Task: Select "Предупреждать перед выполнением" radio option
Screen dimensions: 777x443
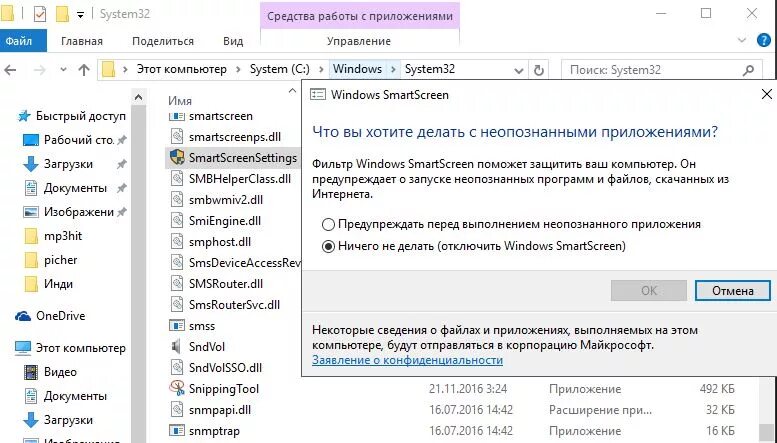Action: tap(327, 224)
